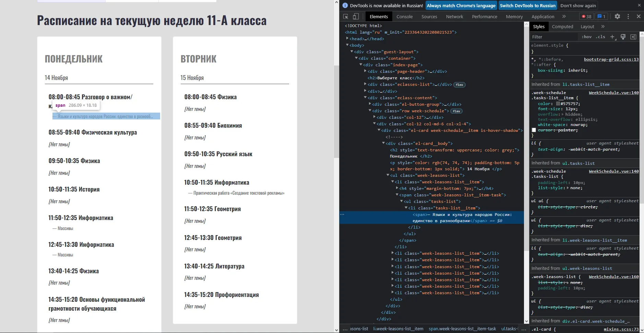Toggle the .cls element classes panel
The width and height of the screenshot is (644, 333).
[600, 37]
